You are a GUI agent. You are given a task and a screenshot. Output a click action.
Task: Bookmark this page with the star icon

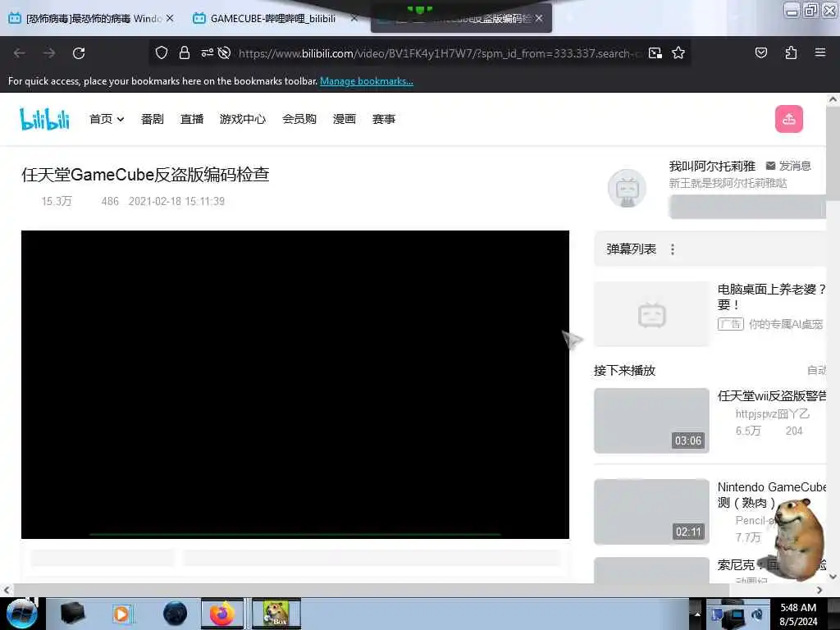coord(678,52)
